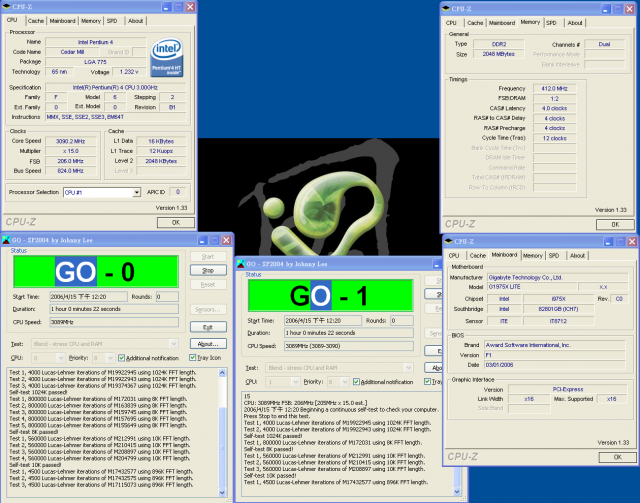Click OK in CPU-Z Mainboard window
Viewport: 640px width, 503px height.
tap(618, 457)
